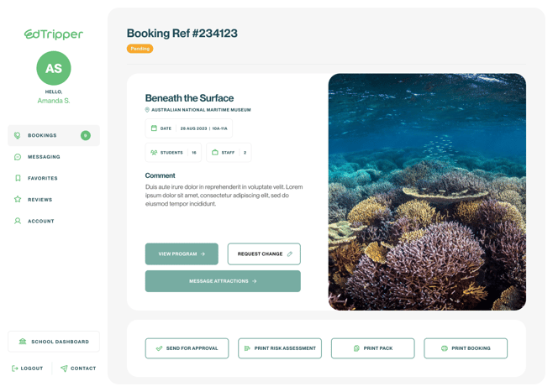Click the EdTripper logo
The height and width of the screenshot is (392, 553).
click(x=54, y=34)
